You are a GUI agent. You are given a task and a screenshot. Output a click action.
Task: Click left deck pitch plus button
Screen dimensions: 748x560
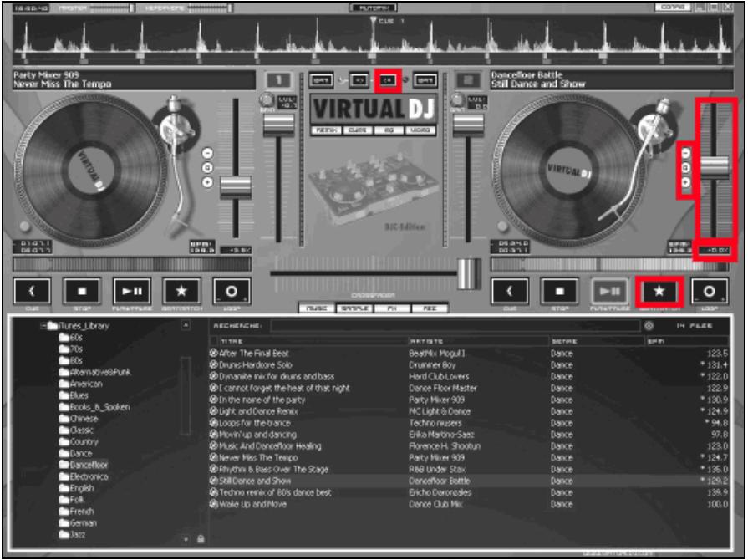click(207, 181)
